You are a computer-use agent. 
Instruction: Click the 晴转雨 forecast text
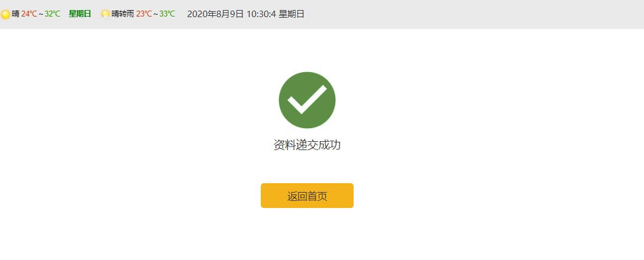[123, 14]
